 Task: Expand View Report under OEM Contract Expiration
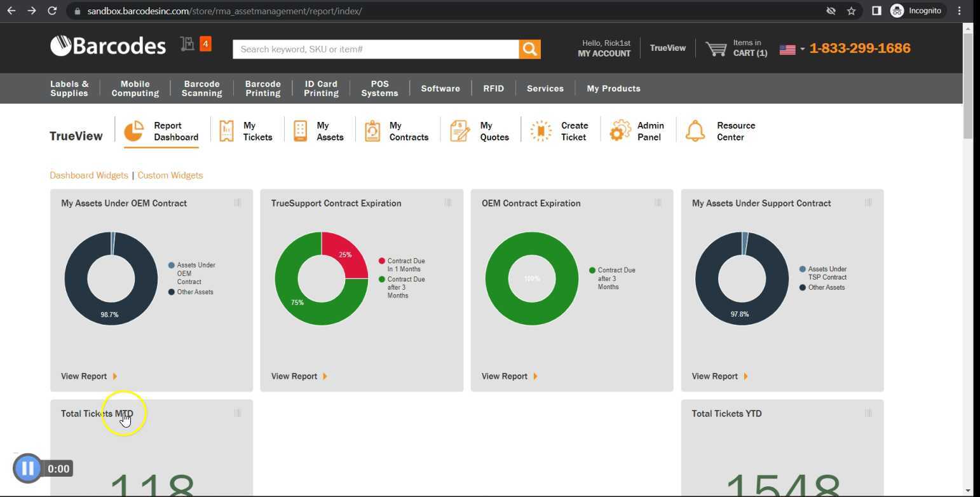coord(510,376)
